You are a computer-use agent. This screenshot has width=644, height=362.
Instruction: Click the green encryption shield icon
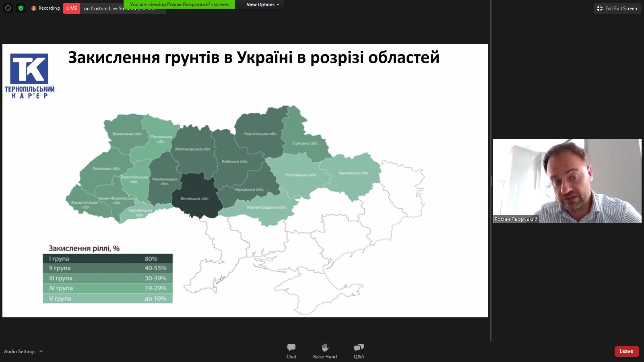point(21,8)
